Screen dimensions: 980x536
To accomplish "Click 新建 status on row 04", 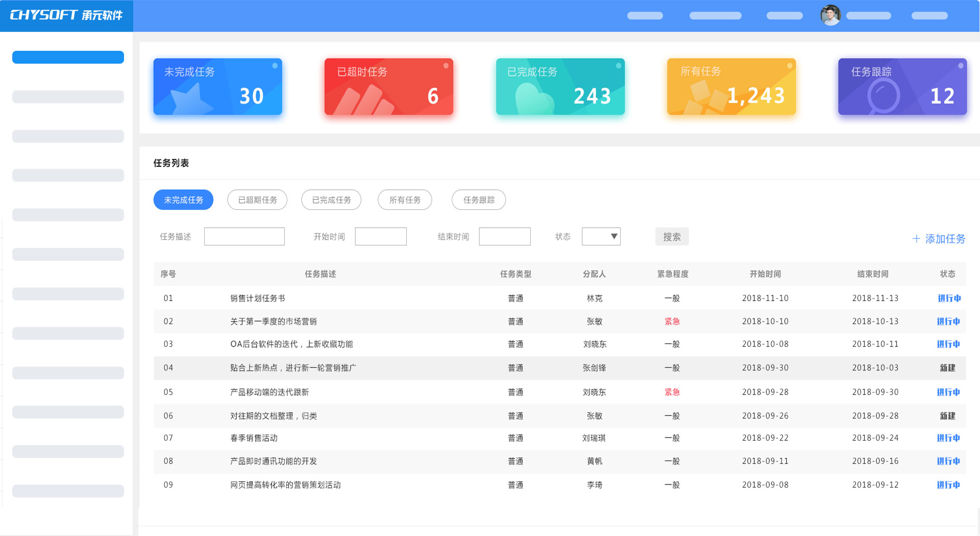I will point(948,368).
